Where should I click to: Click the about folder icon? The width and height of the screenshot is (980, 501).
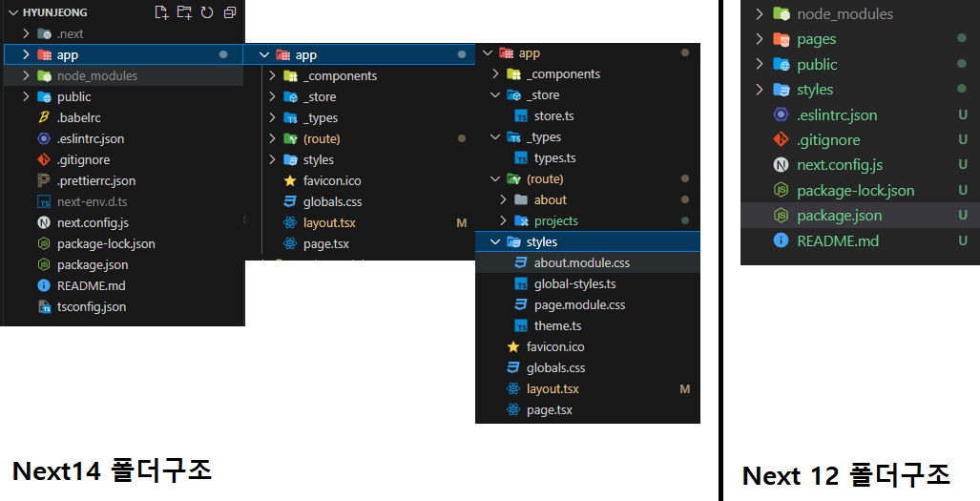521,199
